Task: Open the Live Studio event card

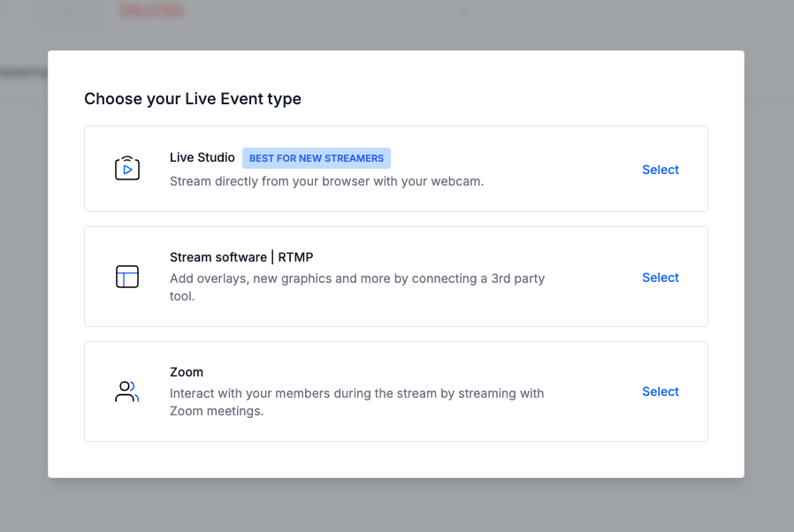Action: [x=395, y=168]
